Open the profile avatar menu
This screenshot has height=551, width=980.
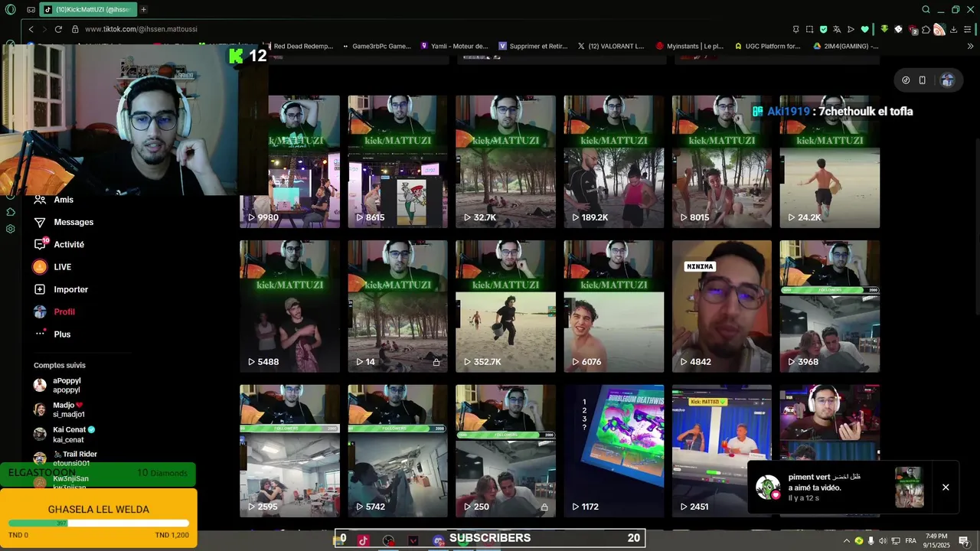point(947,80)
